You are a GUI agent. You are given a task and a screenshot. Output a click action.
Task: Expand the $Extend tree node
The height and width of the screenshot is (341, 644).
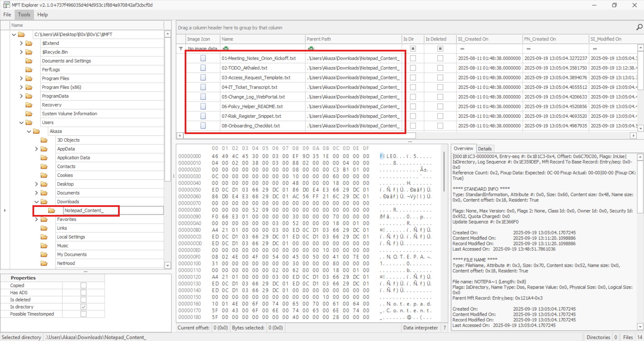click(21, 43)
